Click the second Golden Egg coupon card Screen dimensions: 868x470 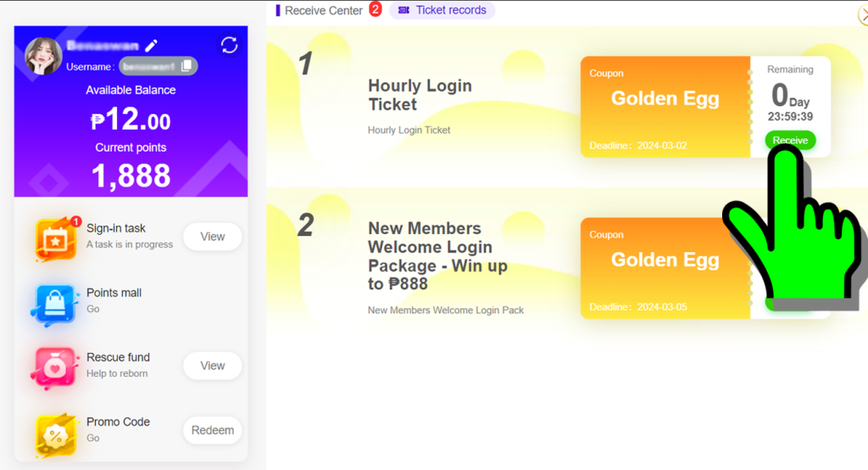(x=665, y=268)
